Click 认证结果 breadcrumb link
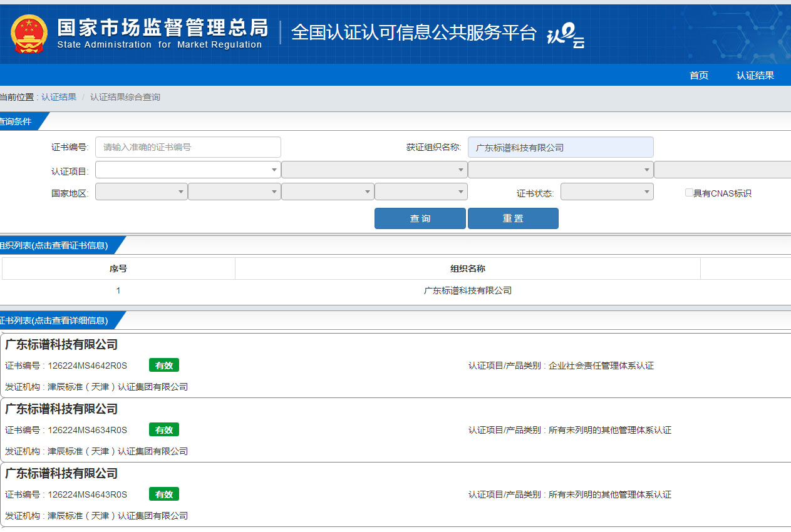This screenshot has width=791, height=532. [x=59, y=97]
